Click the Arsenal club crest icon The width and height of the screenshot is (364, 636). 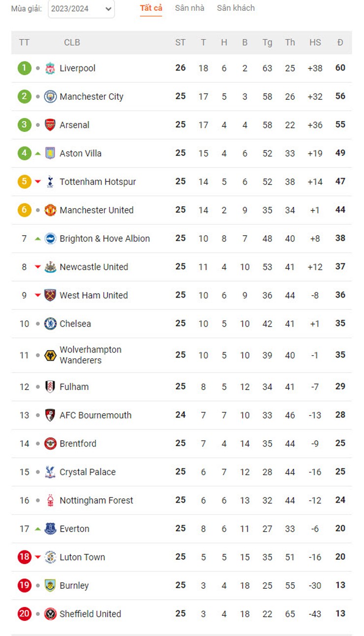50,125
